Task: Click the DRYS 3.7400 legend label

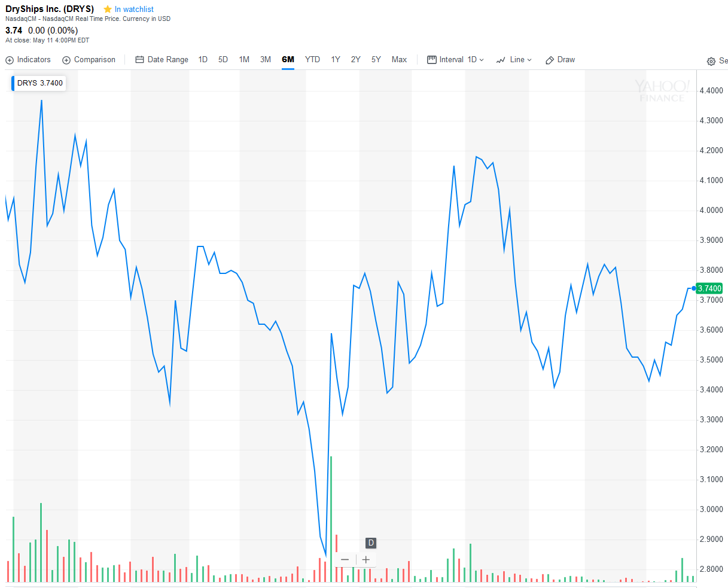Action: 39,83
